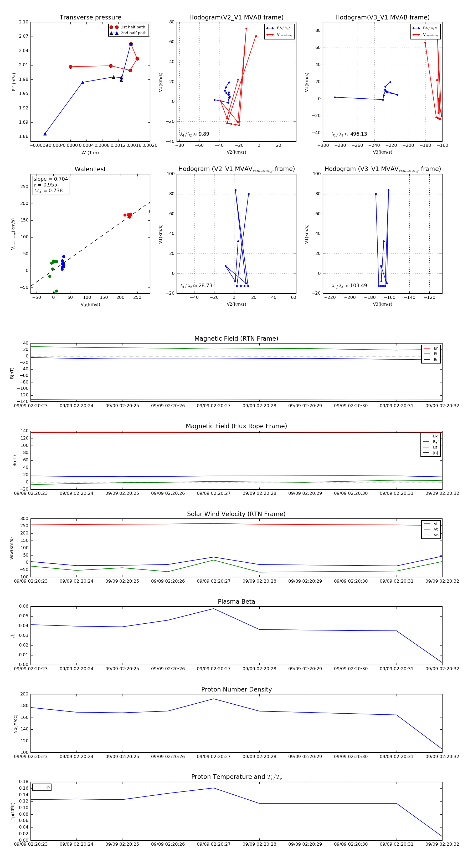Click the B/√μ₀ρ legend entry in V2_V1 MVAB
This screenshot has height=868, width=473.
click(x=279, y=28)
